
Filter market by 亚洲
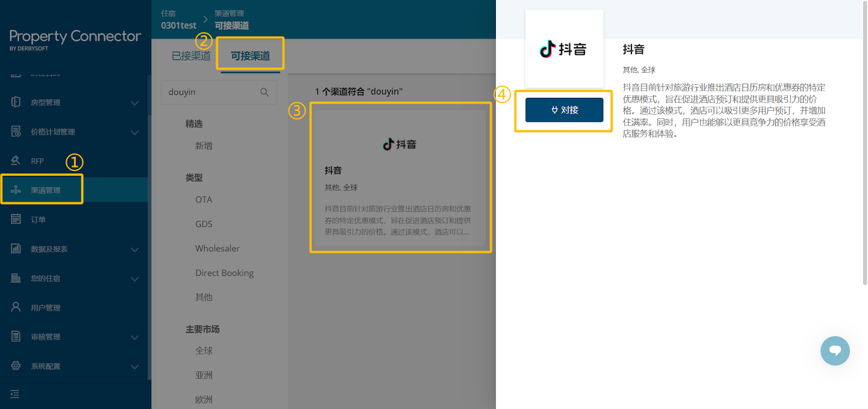point(204,375)
